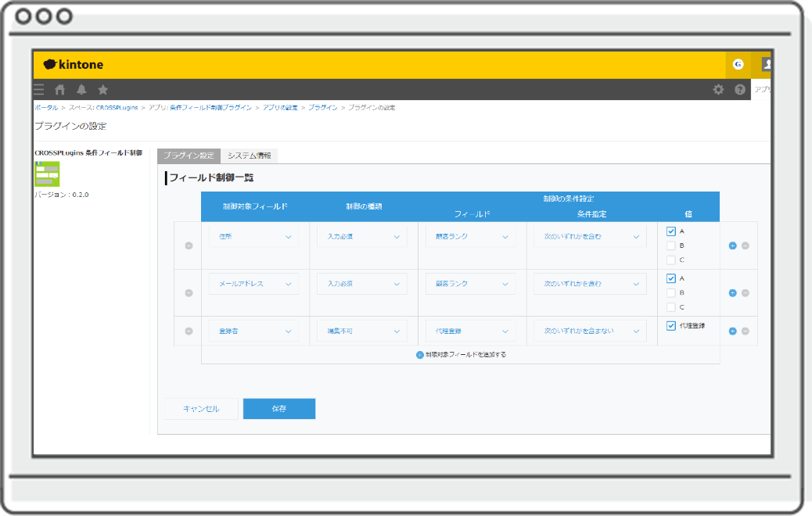Uncheck the 代理登録 value checkbox
The width and height of the screenshot is (812, 516).
[671, 326]
